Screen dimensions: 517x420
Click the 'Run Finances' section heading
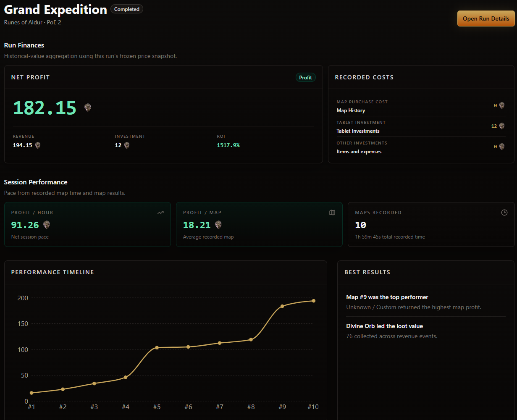(x=24, y=45)
